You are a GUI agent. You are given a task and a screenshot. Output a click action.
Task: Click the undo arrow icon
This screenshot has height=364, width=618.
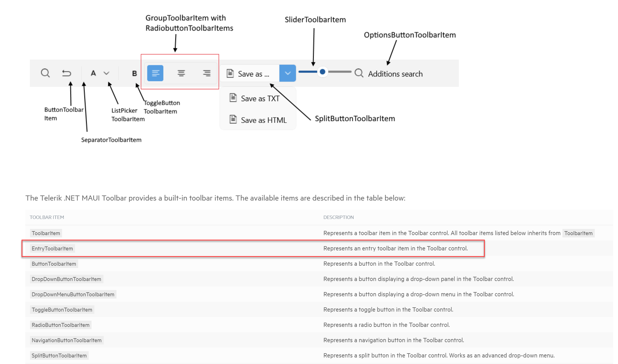(66, 73)
